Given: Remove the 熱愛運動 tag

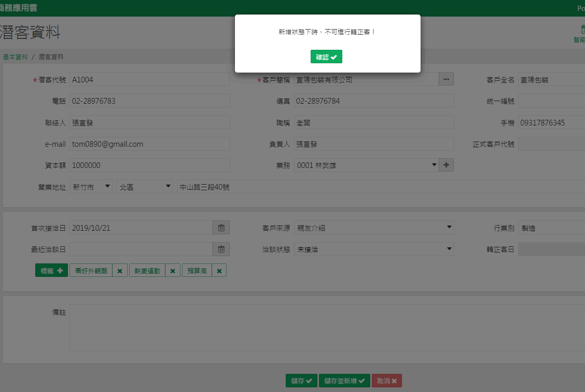Looking at the screenshot, I should click(x=173, y=271).
